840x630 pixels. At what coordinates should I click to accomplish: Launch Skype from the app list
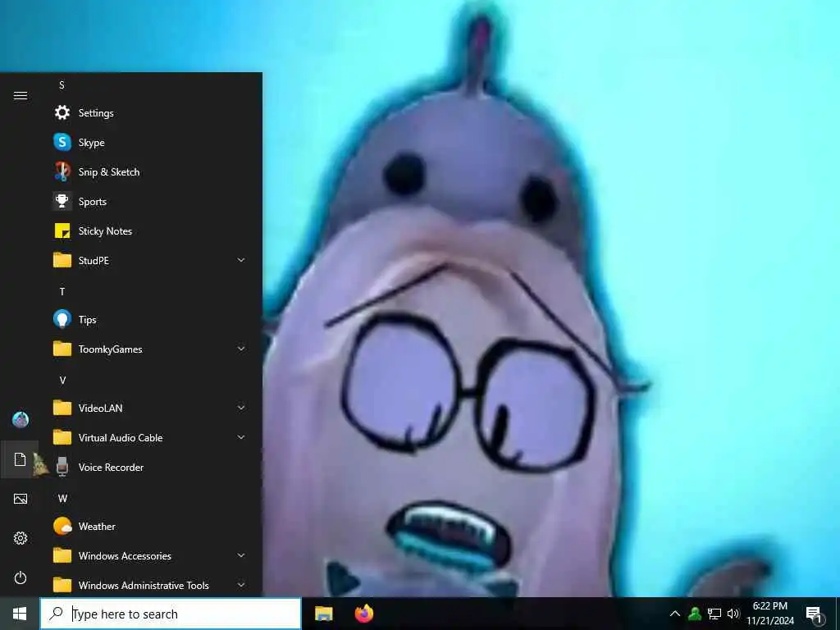coord(62,142)
